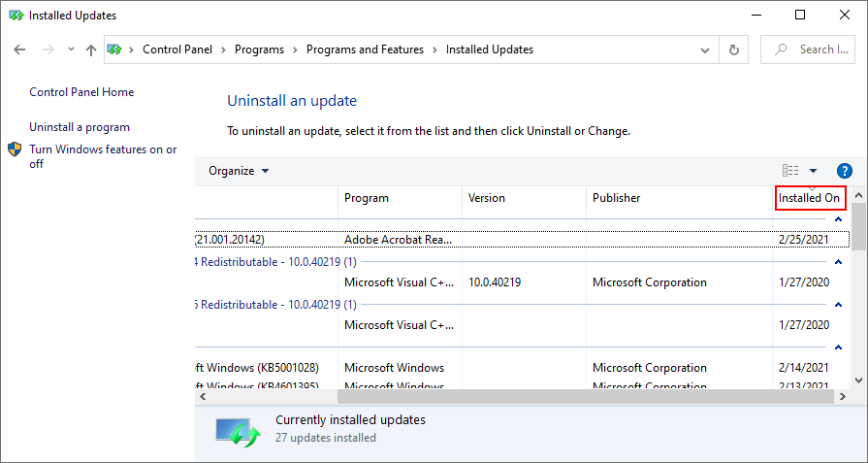Open the Organize dropdown menu
868x463 pixels.
click(x=239, y=171)
